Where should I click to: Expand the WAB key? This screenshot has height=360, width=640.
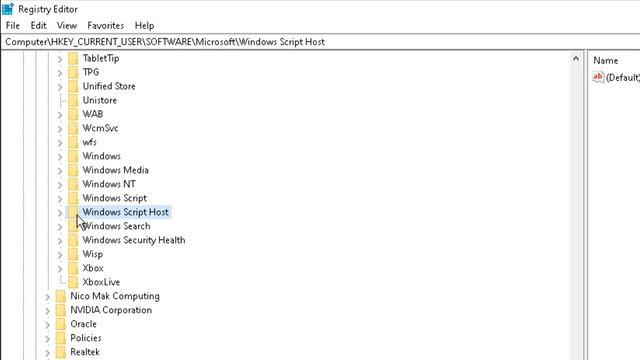tap(60, 115)
